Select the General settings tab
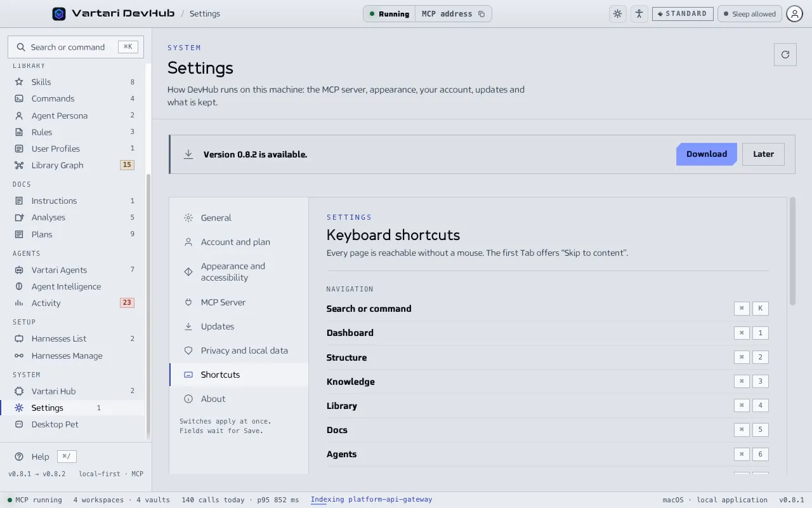This screenshot has height=508, width=812. pos(239,218)
